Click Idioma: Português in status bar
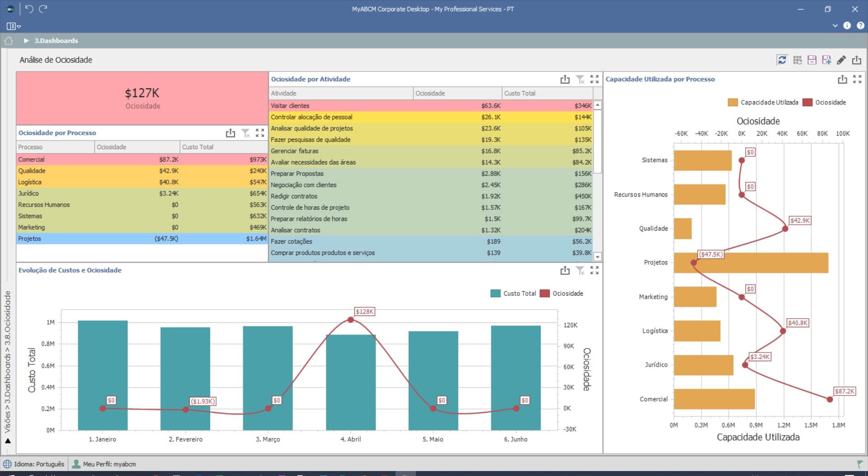The image size is (868, 476). coord(34,464)
